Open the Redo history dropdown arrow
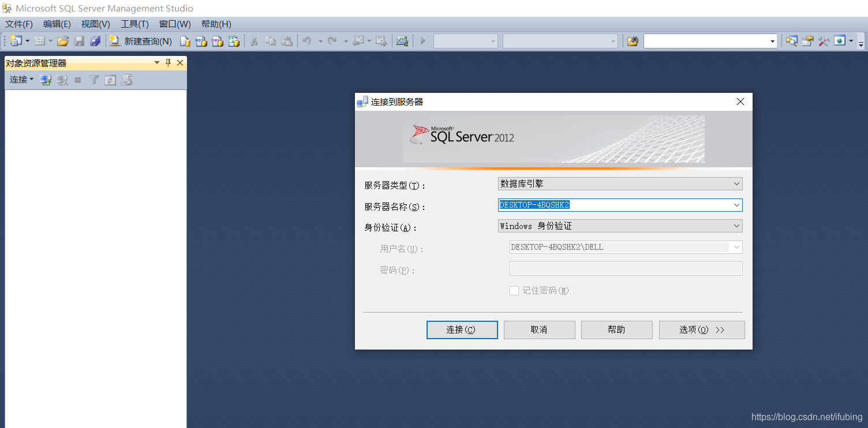Screen dimensions: 868x428 [346, 41]
